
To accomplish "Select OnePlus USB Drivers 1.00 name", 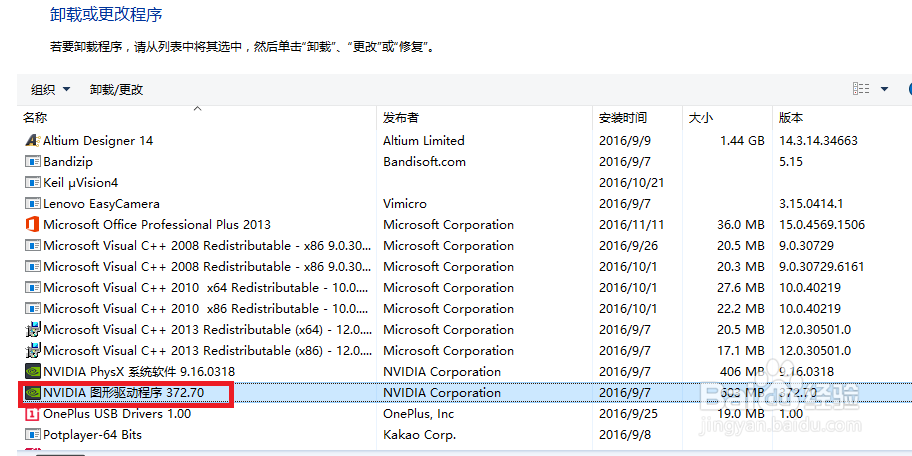I will pyautogui.click(x=117, y=414).
